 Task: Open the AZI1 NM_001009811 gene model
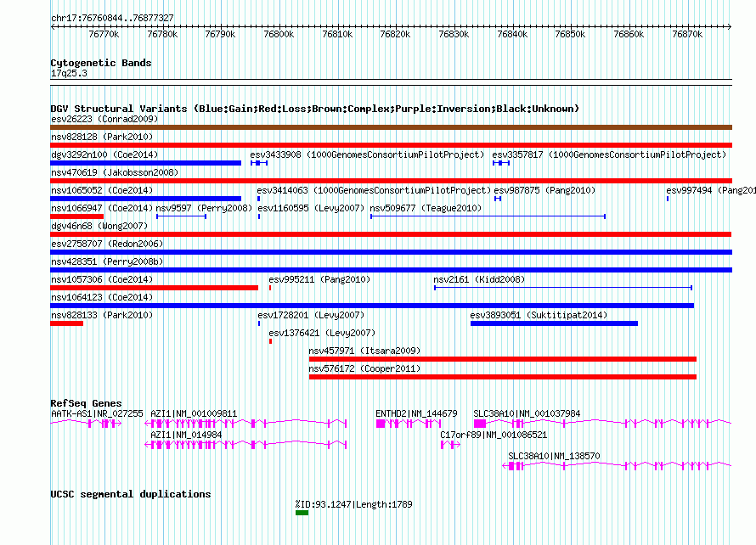tap(245, 424)
